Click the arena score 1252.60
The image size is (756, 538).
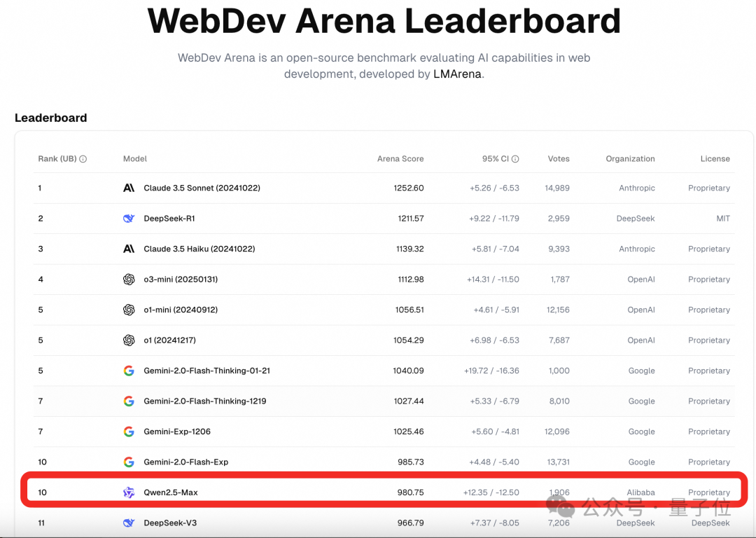point(409,188)
